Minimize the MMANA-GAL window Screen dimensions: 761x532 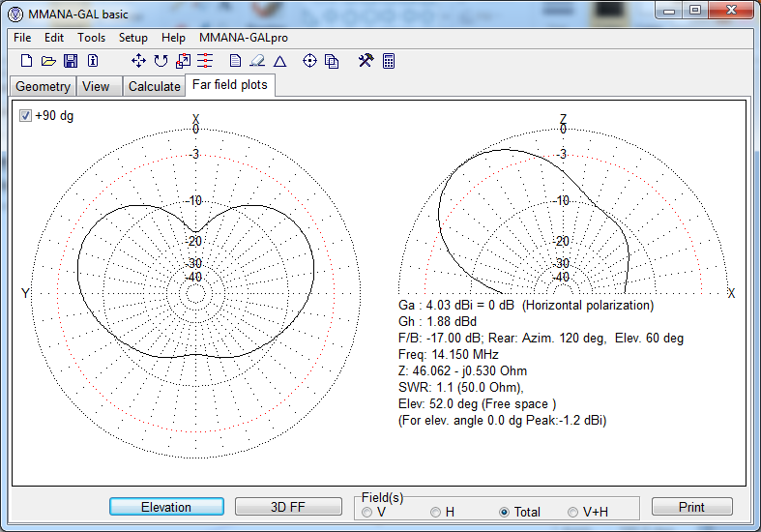click(669, 11)
